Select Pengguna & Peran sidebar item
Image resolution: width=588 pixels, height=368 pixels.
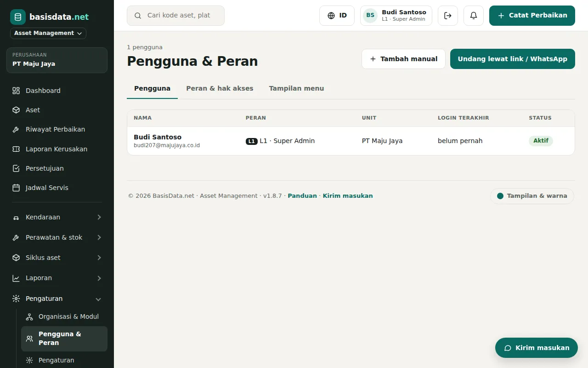point(64,339)
